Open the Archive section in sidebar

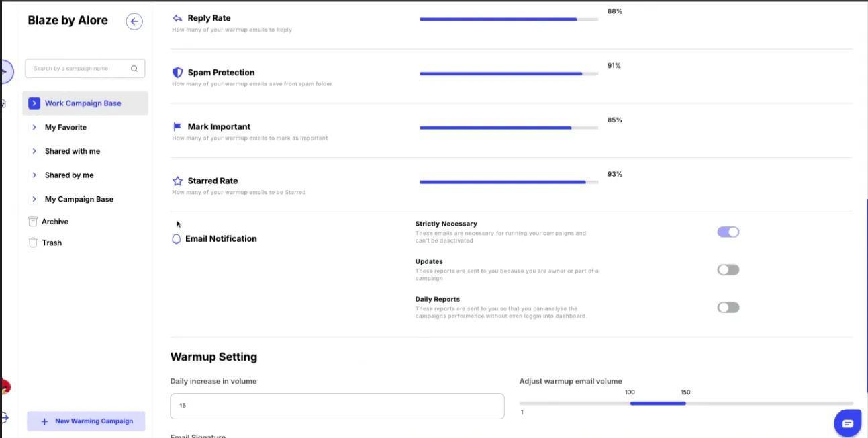point(56,221)
